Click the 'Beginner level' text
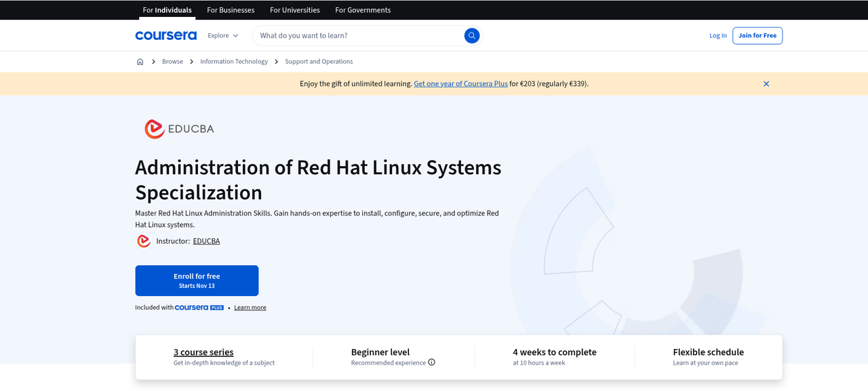 click(x=380, y=352)
